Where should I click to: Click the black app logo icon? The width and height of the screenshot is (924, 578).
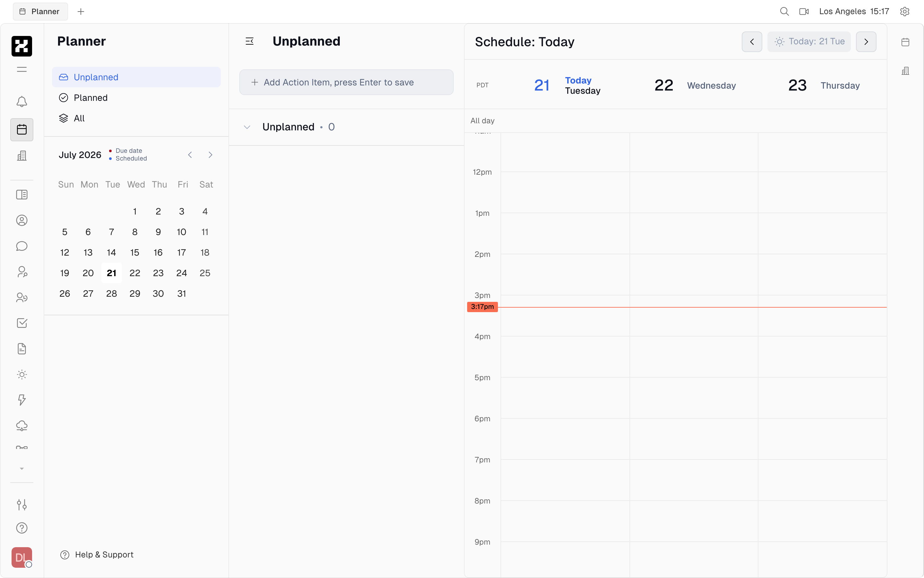(x=22, y=46)
